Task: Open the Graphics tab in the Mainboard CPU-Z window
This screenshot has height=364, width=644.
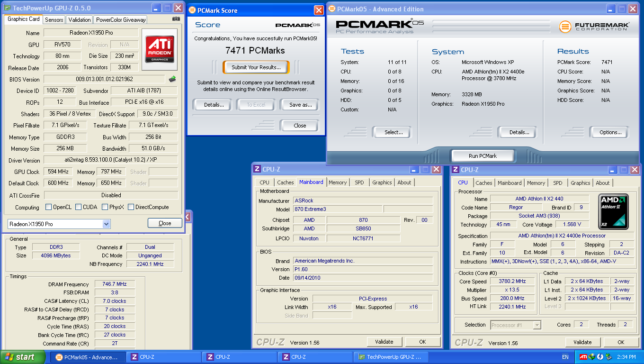Action: [382, 182]
